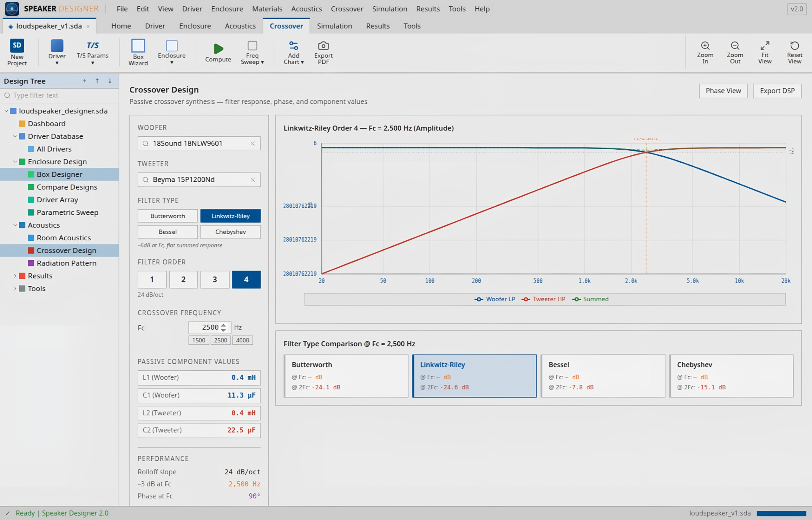Screen dimensions: 812x520
Task: Run Compute with the green play icon
Action: coord(218,49)
